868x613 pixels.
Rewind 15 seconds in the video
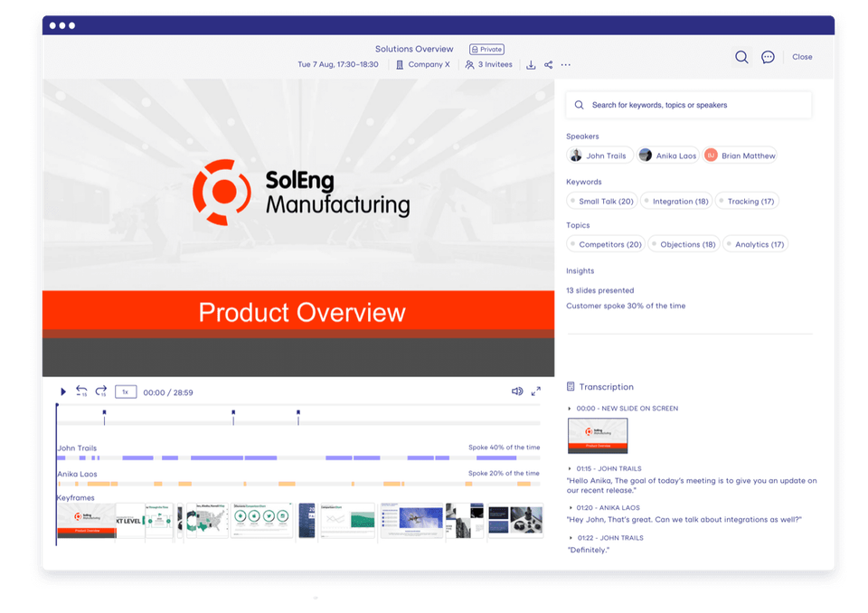point(81,391)
